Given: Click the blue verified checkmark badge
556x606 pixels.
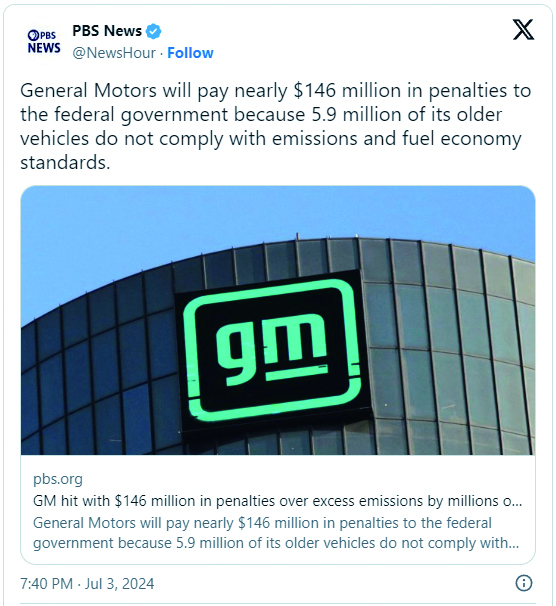Looking at the screenshot, I should [x=153, y=31].
